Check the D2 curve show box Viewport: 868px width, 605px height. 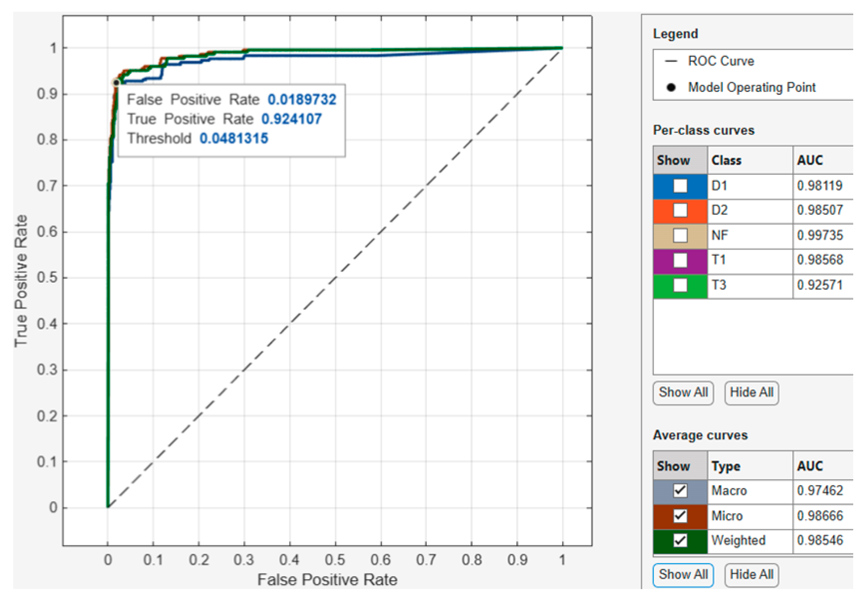(680, 210)
